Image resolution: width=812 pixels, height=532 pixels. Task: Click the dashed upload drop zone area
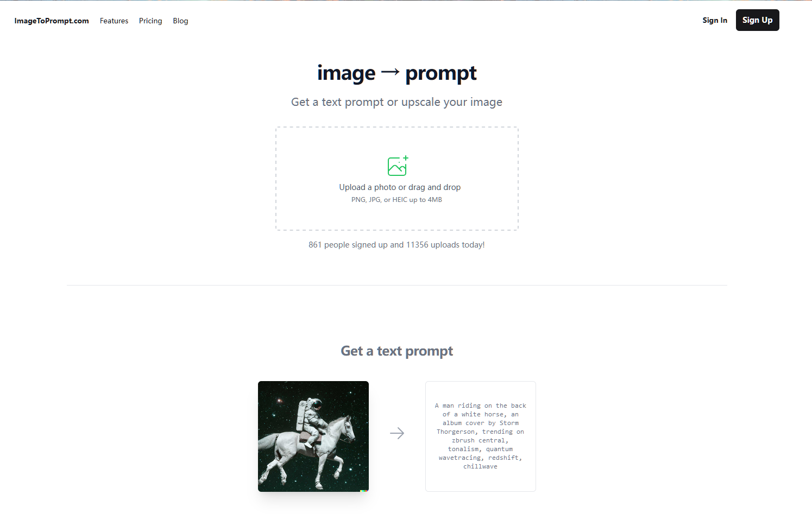tap(397, 179)
